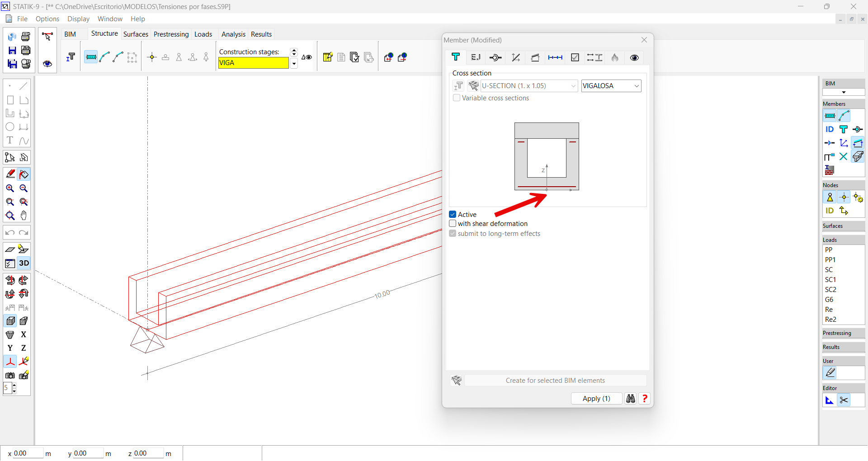Open the red question mark help

(x=645, y=399)
